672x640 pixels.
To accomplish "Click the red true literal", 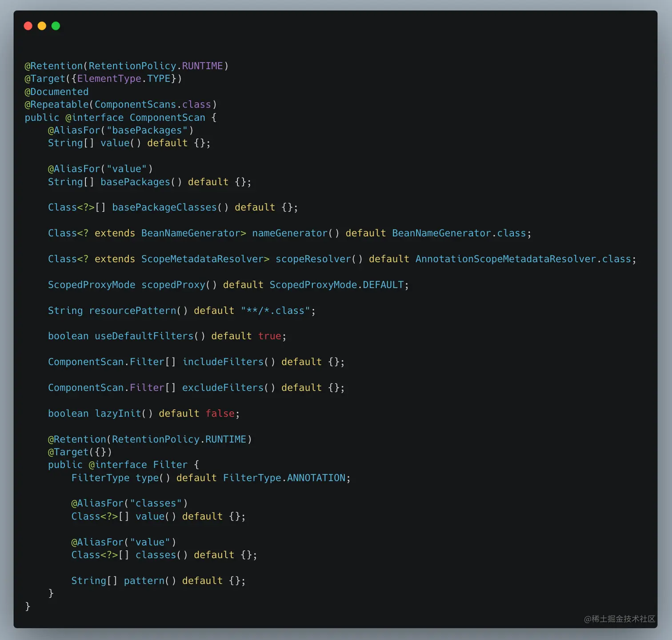I will [x=269, y=336].
